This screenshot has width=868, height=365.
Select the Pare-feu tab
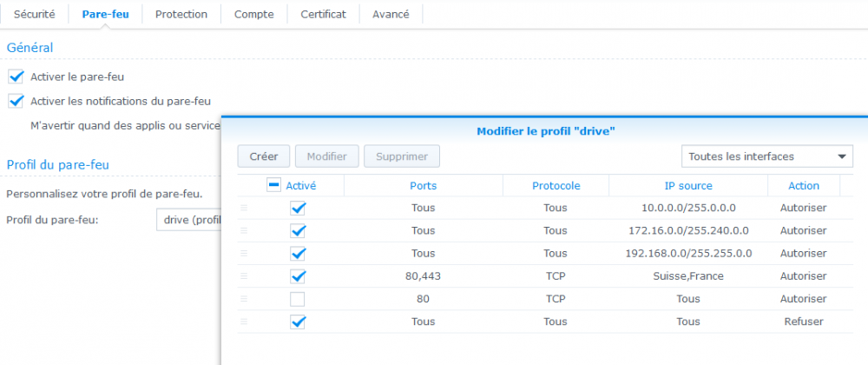[105, 15]
